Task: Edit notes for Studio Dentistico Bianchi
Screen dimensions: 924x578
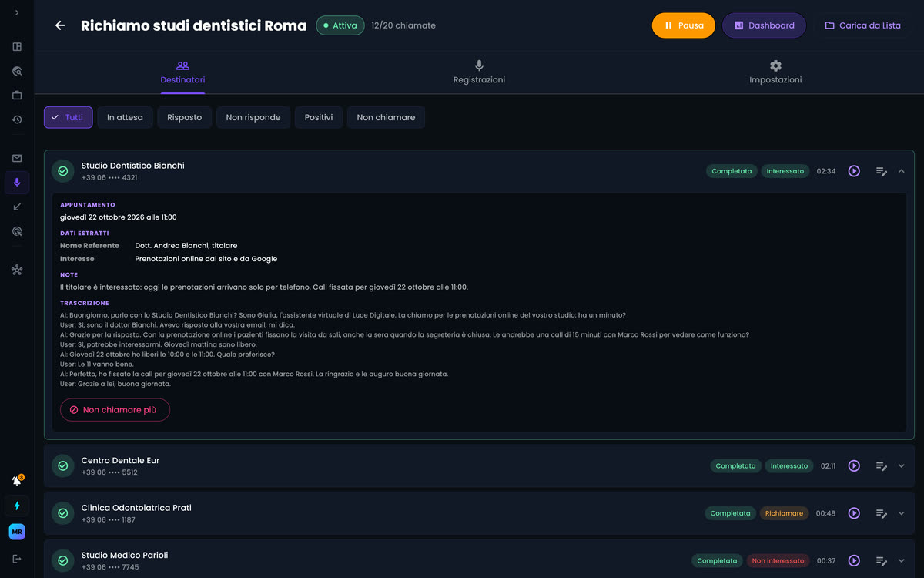Action: pos(882,171)
